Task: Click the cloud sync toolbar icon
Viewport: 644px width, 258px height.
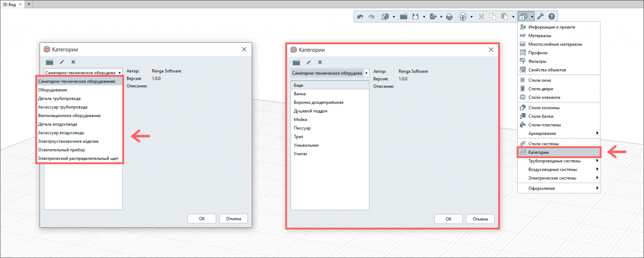Action: point(463,17)
